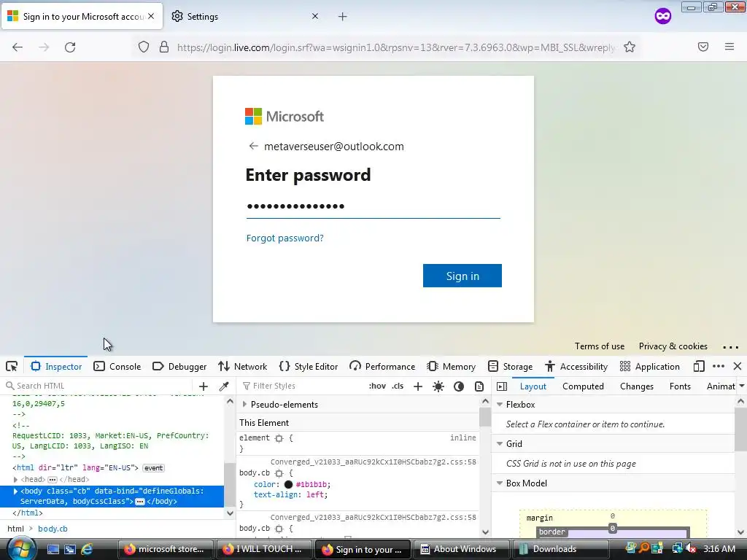Switch to About Windows taskbar window
This screenshot has height=560, width=747.
(461, 549)
